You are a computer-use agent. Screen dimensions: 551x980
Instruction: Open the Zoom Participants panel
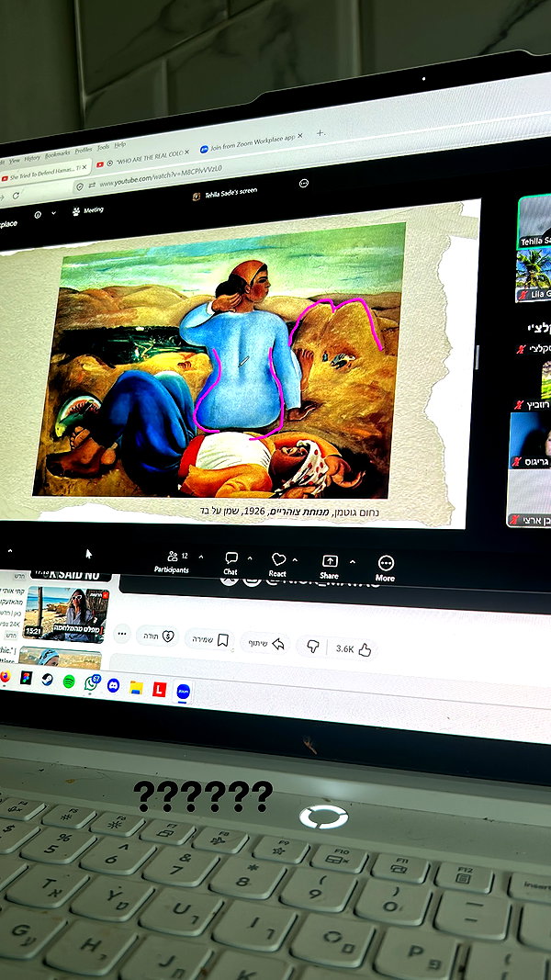coord(172,561)
